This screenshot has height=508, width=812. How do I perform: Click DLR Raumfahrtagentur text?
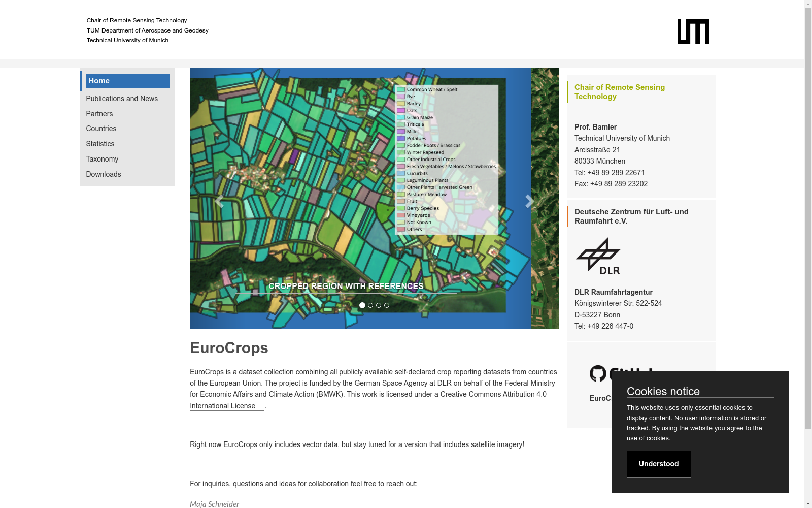tap(614, 292)
